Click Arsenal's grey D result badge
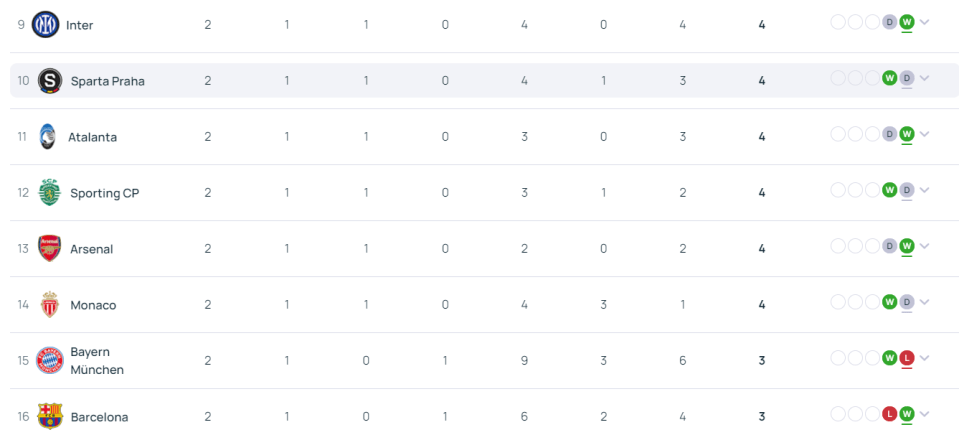 [x=889, y=246]
